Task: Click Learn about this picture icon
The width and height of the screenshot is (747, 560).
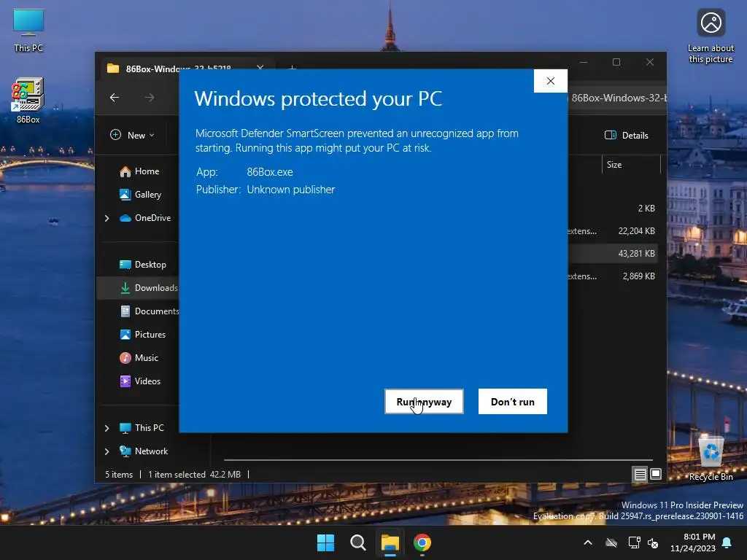Action: coord(711,36)
